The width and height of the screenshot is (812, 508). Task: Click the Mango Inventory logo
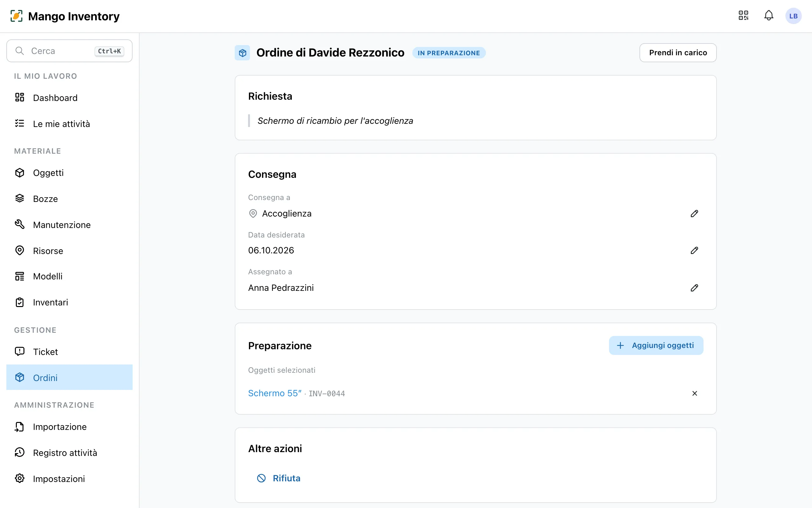(x=16, y=16)
